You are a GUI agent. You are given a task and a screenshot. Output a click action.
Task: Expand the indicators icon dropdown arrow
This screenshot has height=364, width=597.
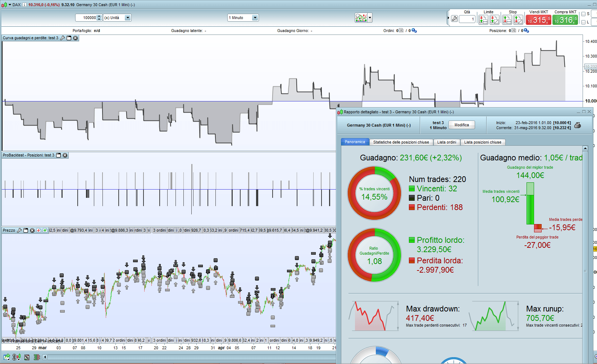pyautogui.click(x=370, y=18)
